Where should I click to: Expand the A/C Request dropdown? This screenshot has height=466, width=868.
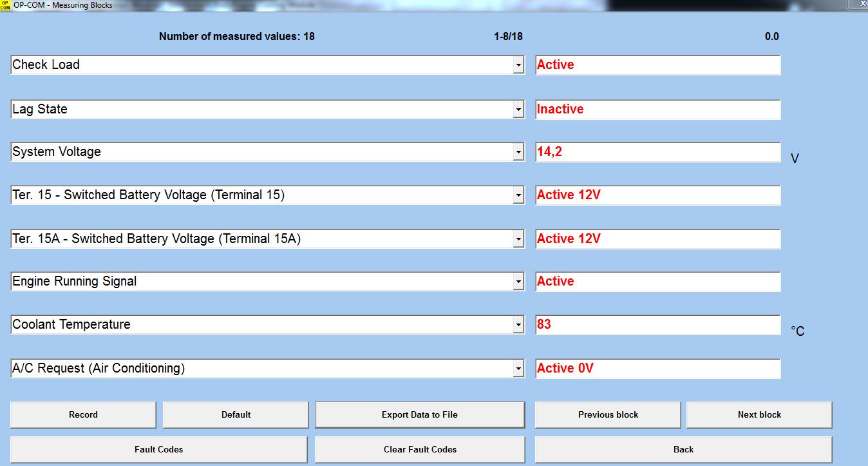(x=518, y=369)
